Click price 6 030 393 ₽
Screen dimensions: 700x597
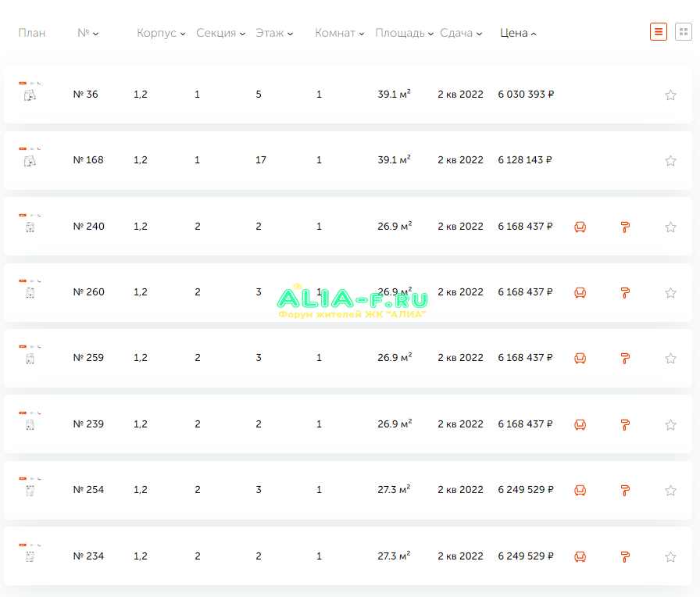pyautogui.click(x=526, y=95)
